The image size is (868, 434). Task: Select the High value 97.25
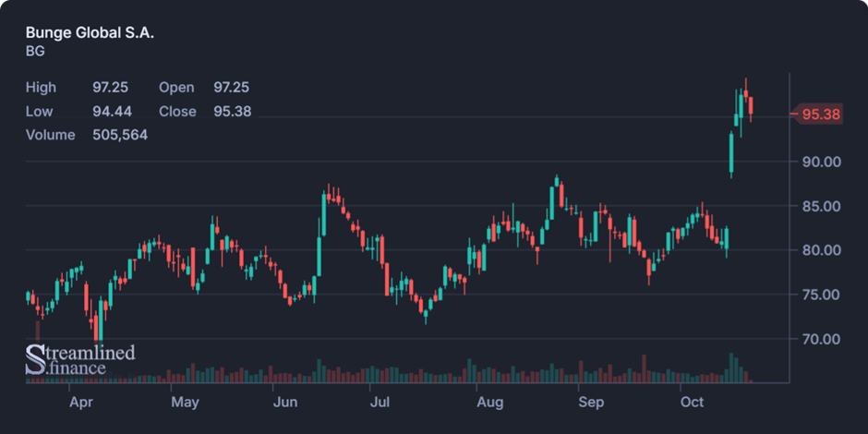point(110,88)
